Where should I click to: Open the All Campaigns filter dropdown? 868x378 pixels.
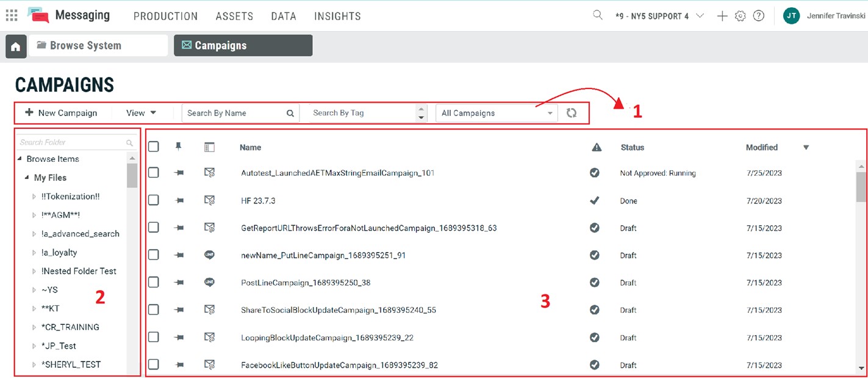[x=496, y=113]
